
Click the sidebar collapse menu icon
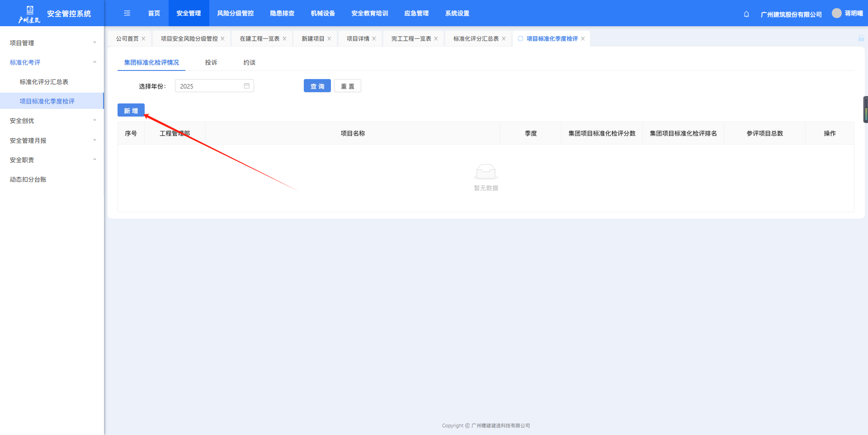point(127,14)
